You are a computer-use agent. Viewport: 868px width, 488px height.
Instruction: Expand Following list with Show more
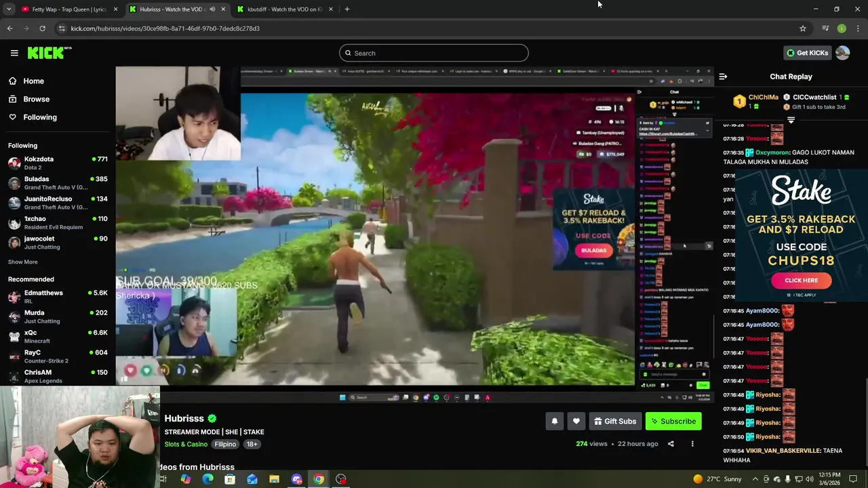[23, 262]
